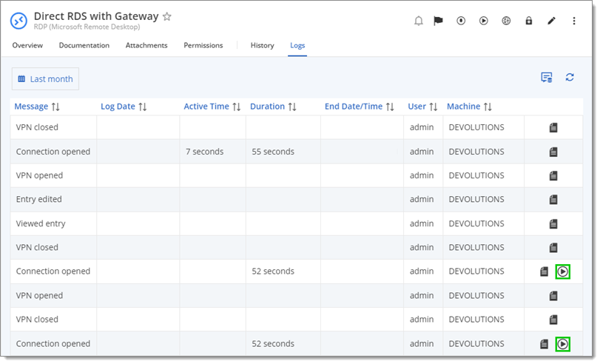The height and width of the screenshot is (364, 600).
Task: Select the 55 seconds Connection opened row
Action: (x=297, y=152)
